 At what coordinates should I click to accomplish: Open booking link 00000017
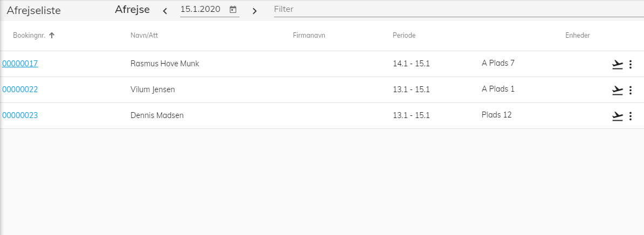click(x=20, y=64)
